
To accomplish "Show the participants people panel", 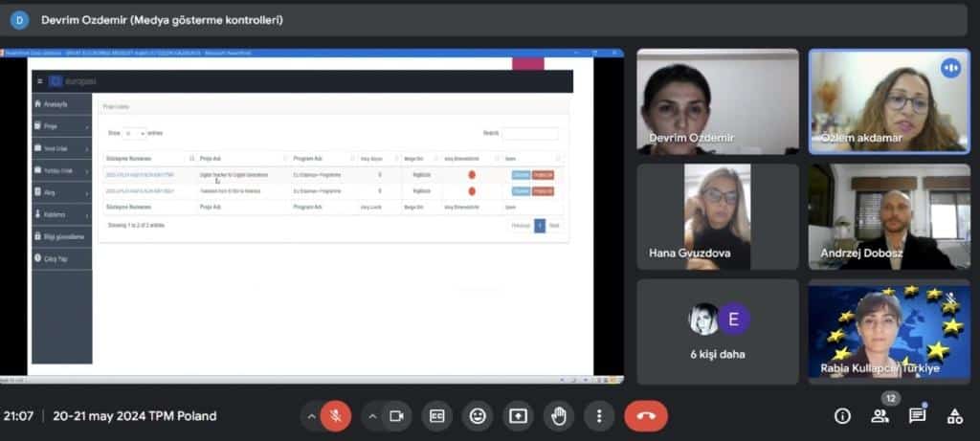I will (880, 415).
